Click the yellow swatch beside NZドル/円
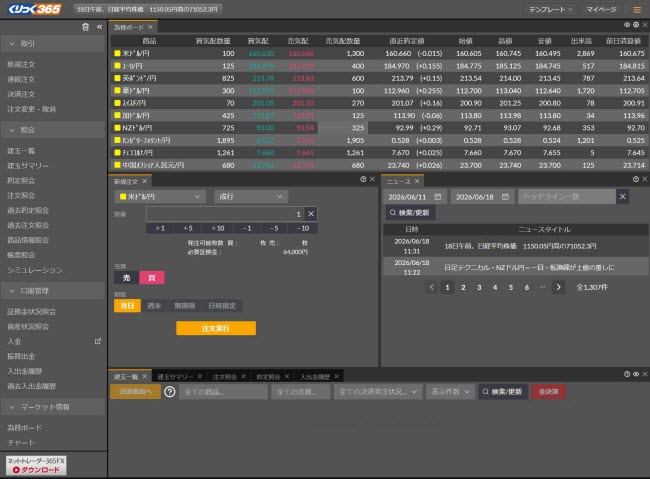 pos(117,128)
